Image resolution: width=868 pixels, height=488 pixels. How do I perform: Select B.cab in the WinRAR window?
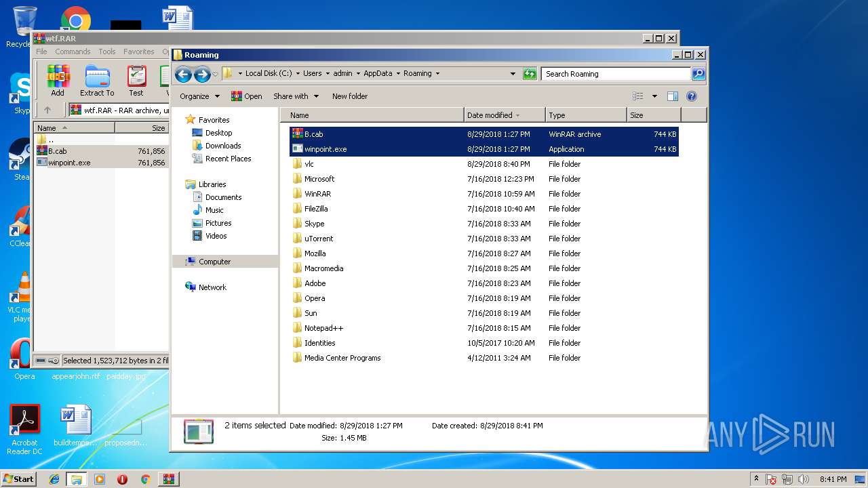pyautogui.click(x=57, y=151)
